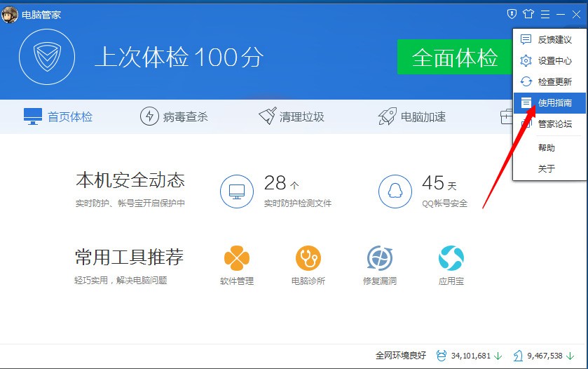Open the skin (shirt) icon in title bar
588x369 pixels.
pyautogui.click(x=528, y=14)
